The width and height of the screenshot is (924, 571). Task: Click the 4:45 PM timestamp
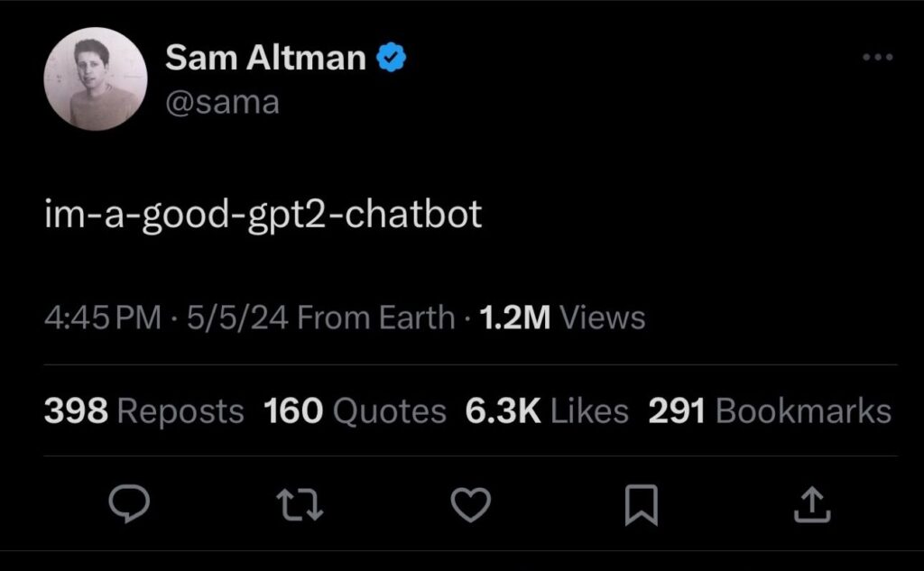click(x=103, y=318)
